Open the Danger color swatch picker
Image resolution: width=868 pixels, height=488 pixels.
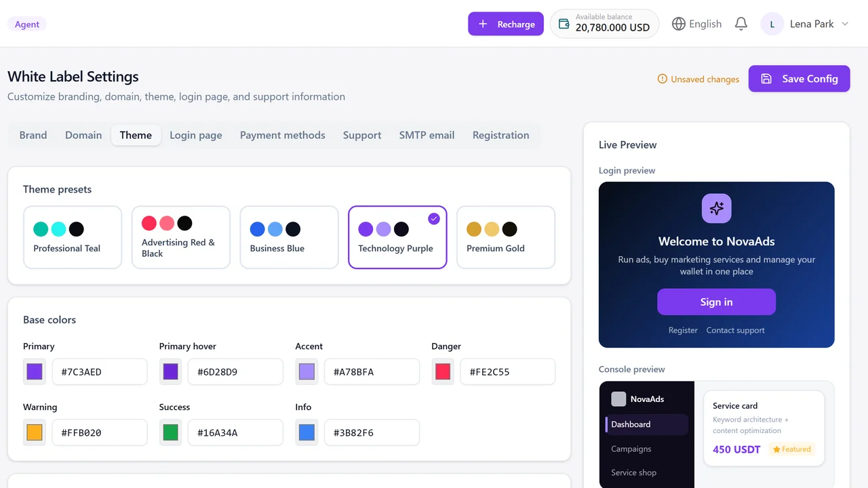tap(443, 371)
